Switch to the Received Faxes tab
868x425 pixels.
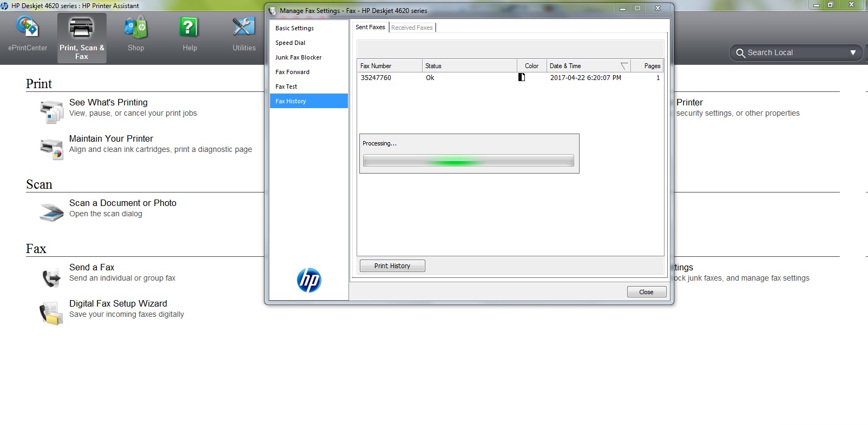coord(412,28)
